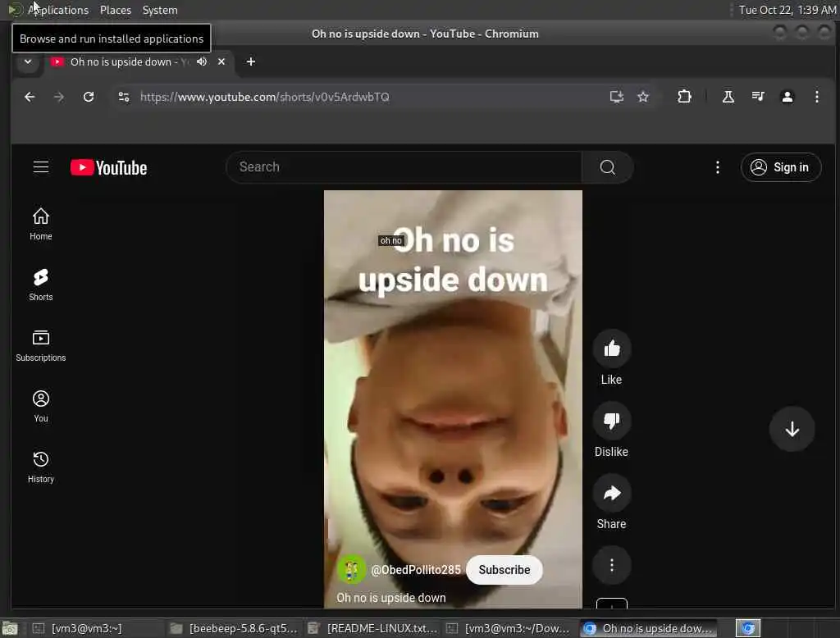This screenshot has height=638, width=840.
Task: Close the 'Oh no is upside down' tab
Action: point(221,62)
